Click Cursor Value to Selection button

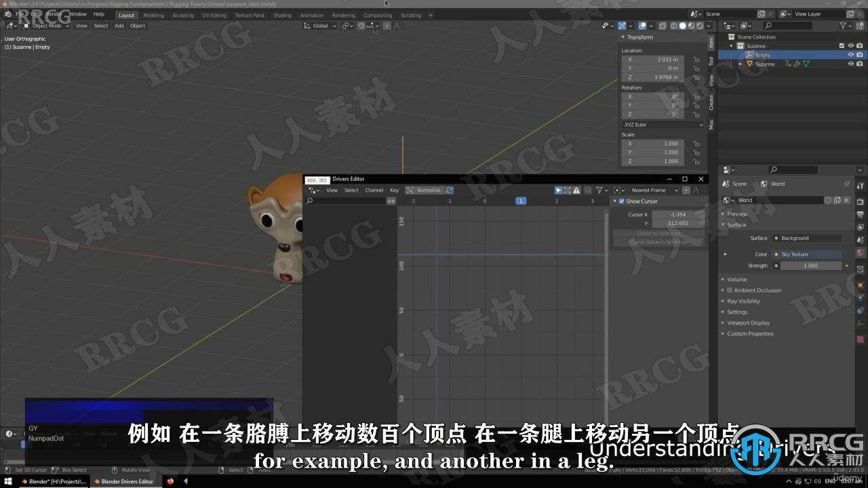[658, 242]
